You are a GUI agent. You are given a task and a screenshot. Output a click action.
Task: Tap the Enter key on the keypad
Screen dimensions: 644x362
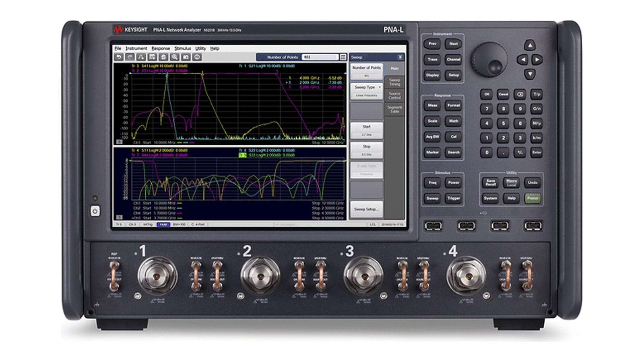coord(537,152)
